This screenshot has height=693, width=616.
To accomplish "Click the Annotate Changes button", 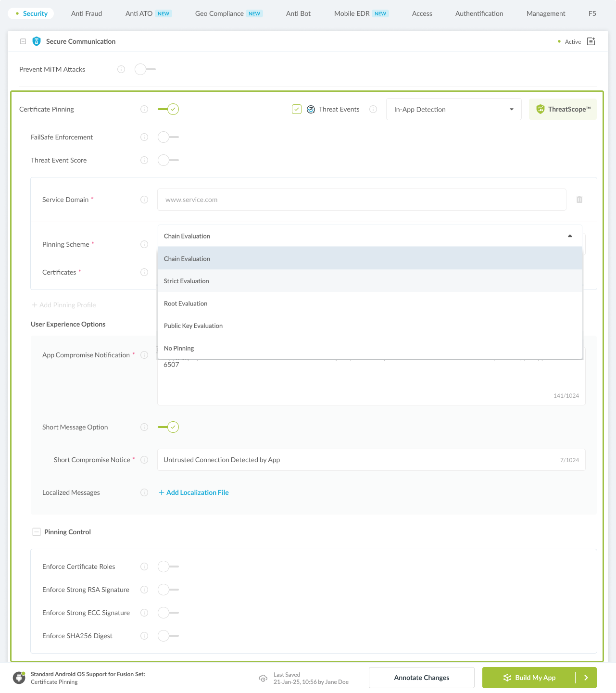I will (421, 678).
